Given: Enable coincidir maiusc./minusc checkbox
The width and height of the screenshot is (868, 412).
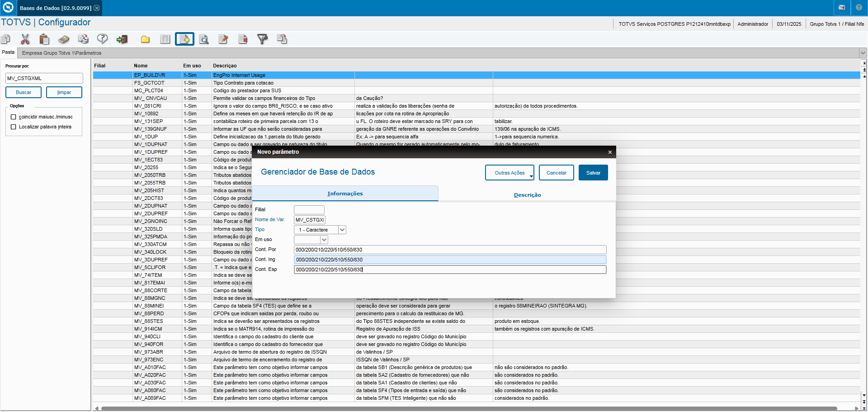Looking at the screenshot, I should (x=14, y=117).
